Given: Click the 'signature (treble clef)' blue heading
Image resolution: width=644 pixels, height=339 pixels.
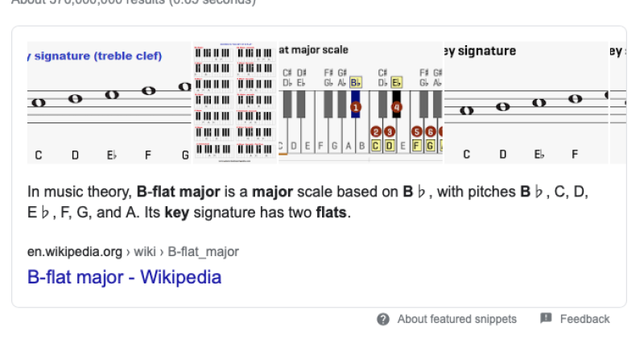Looking at the screenshot, I should pos(97,56).
